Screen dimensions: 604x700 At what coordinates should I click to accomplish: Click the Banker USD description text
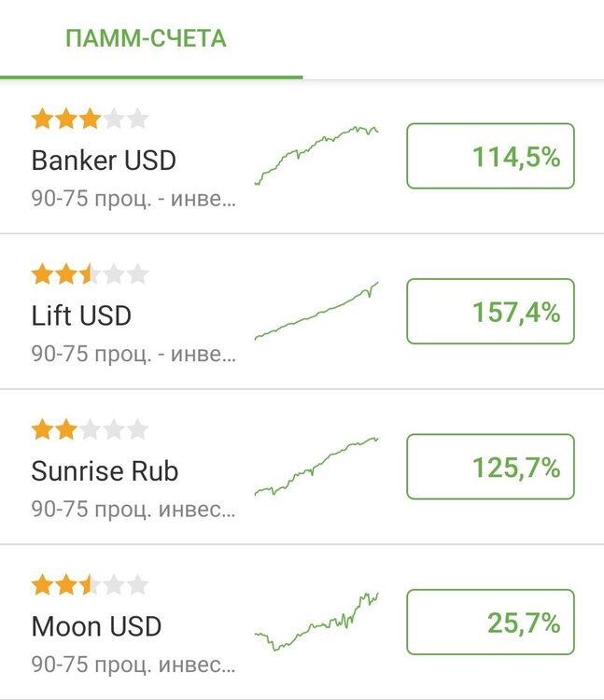[133, 199]
